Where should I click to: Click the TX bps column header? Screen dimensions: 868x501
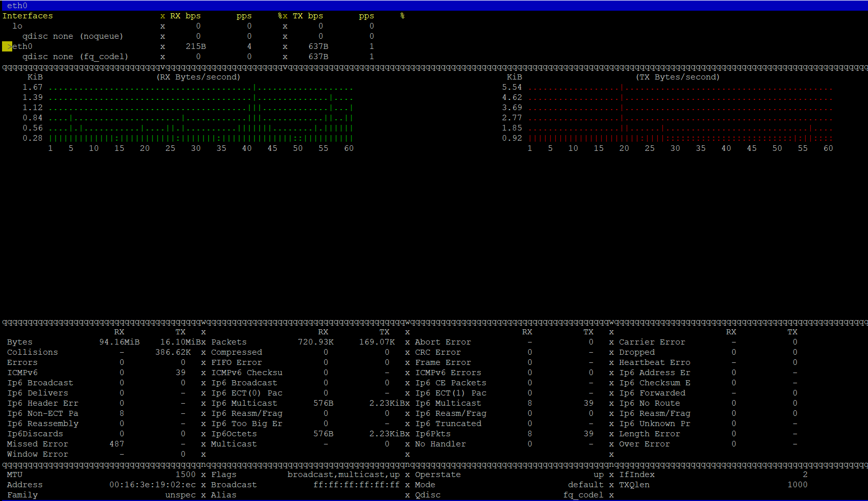[x=308, y=16]
